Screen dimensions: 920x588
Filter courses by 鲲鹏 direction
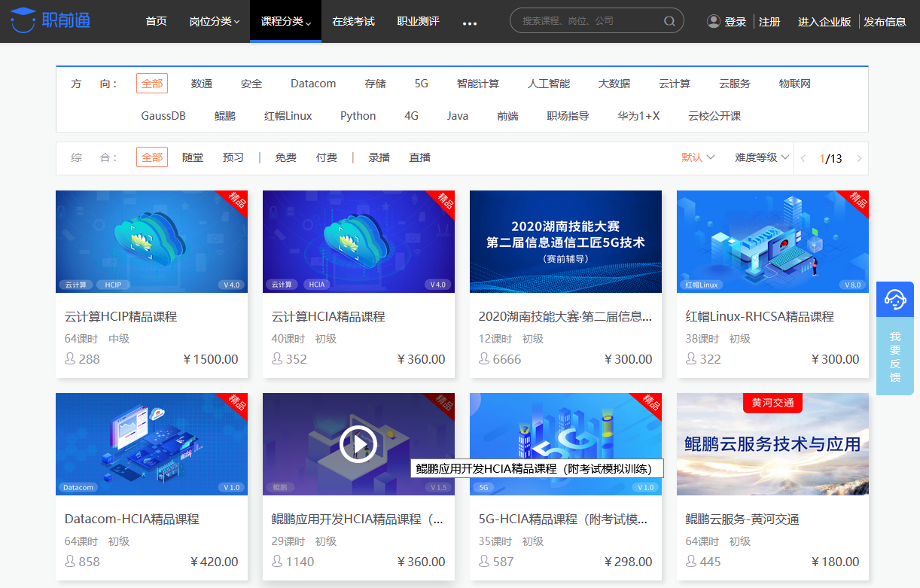(x=225, y=116)
